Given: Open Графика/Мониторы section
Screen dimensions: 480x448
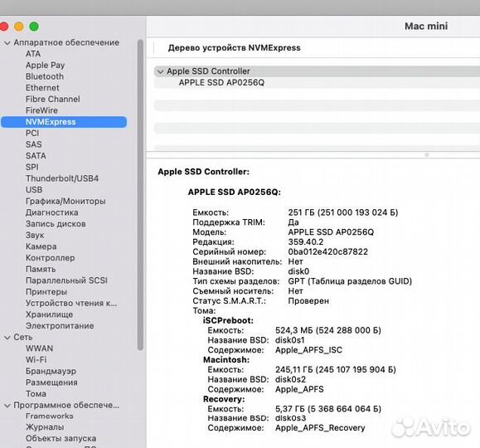Looking at the screenshot, I should click(65, 201).
